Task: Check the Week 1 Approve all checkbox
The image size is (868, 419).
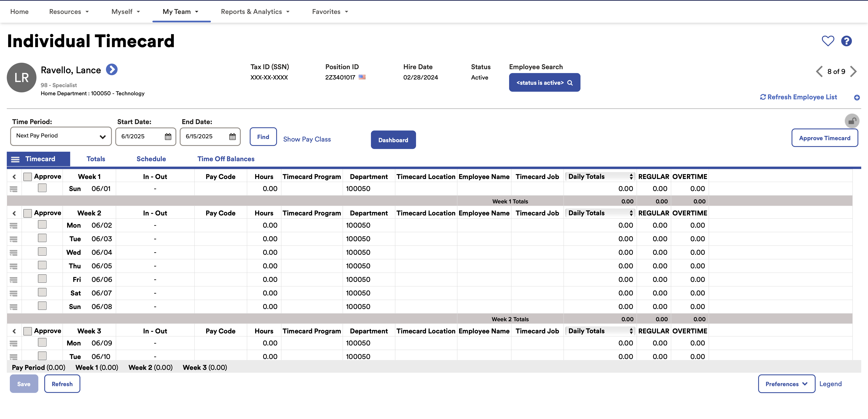Action: click(28, 176)
